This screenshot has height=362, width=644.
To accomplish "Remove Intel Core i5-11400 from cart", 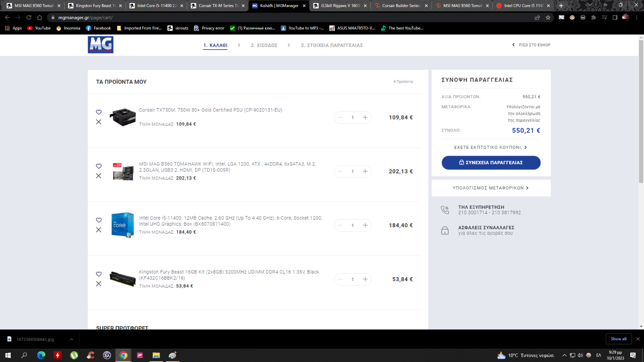I will 99,230.
